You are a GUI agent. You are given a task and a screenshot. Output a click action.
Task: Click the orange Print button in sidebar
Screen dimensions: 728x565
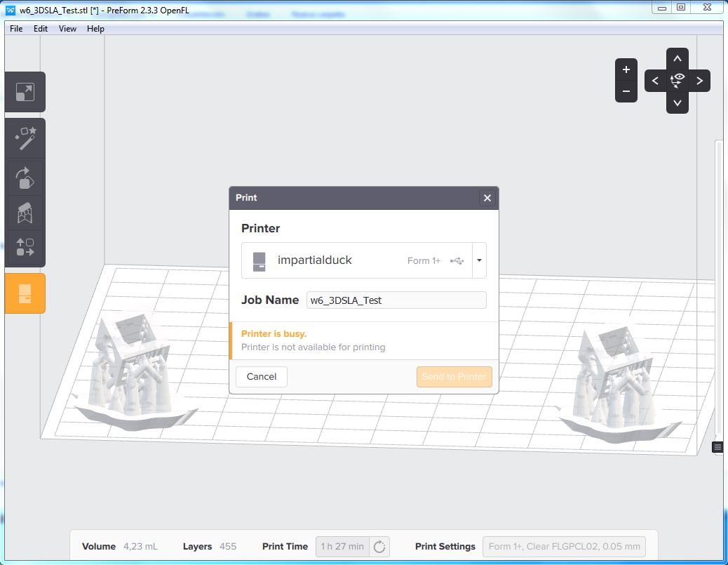(25, 293)
